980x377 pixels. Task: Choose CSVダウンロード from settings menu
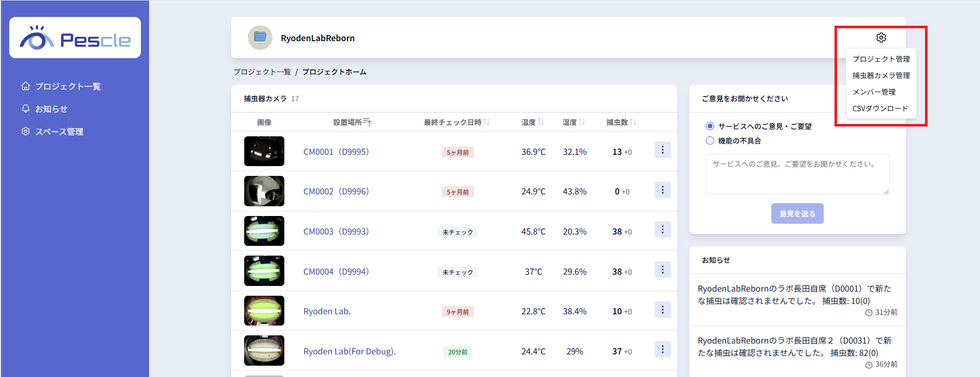(x=880, y=109)
